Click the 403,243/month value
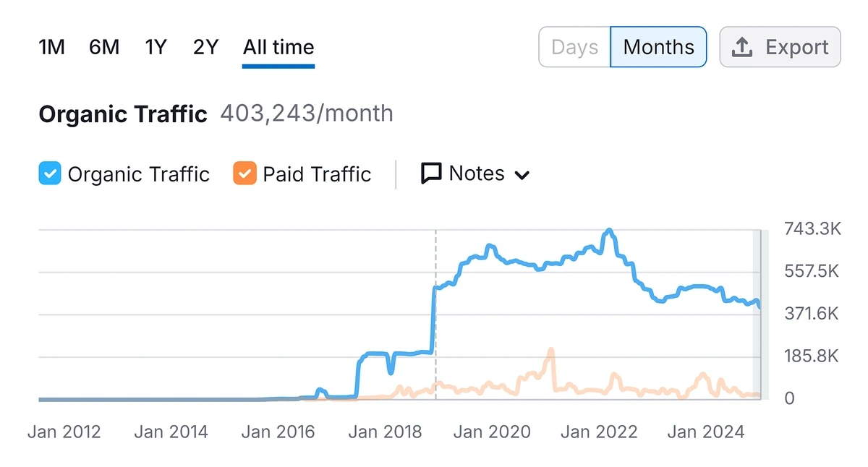This screenshot has width=868, height=467. [x=307, y=113]
